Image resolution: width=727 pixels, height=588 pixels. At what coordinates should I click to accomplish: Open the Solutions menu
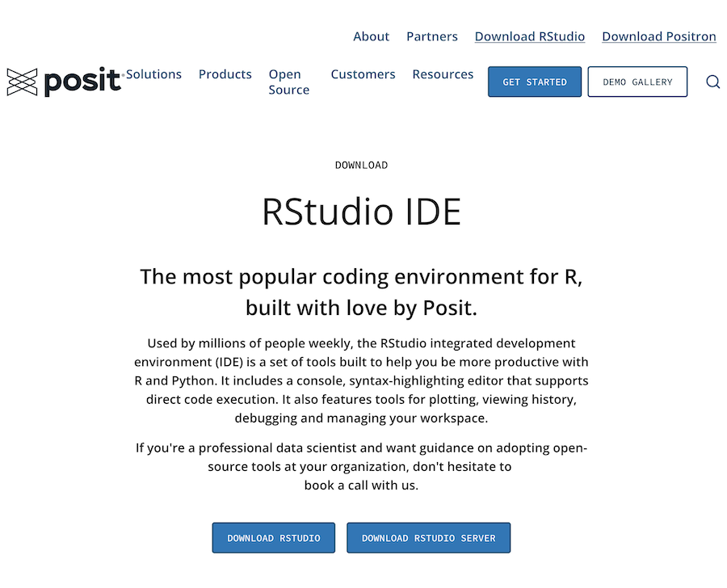point(153,74)
